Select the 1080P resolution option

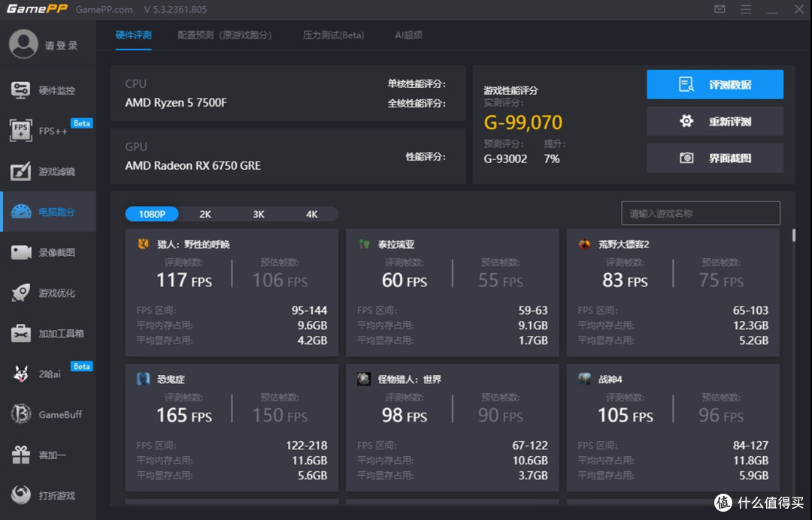click(152, 214)
